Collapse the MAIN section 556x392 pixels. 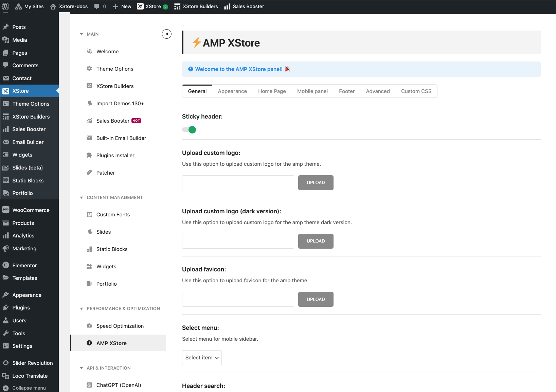(x=82, y=34)
